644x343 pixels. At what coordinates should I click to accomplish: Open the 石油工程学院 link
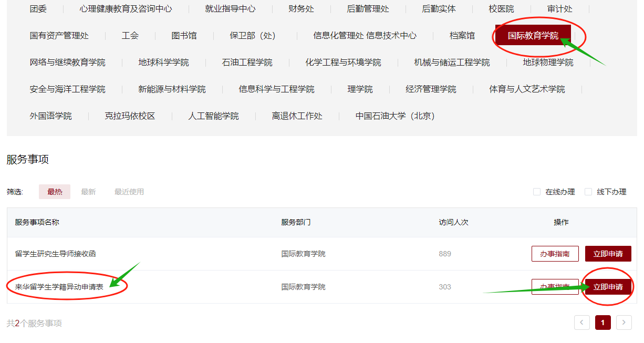tap(246, 61)
